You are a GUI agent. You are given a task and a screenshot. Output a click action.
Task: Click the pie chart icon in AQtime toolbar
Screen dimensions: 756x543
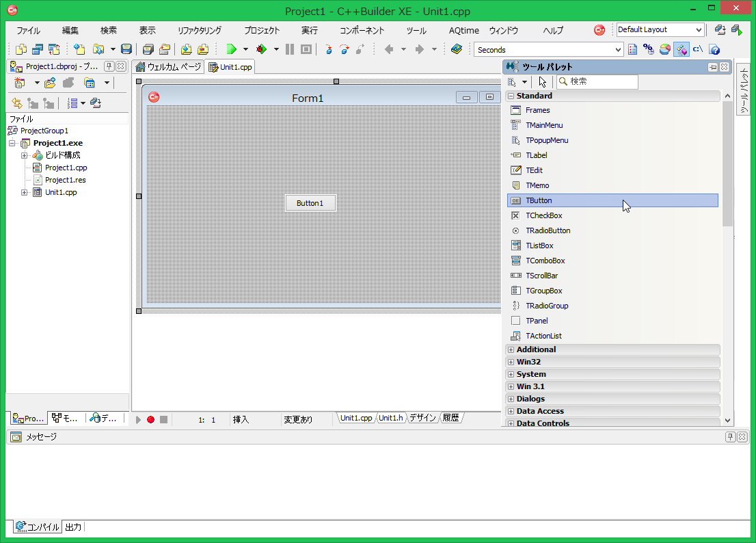click(664, 49)
